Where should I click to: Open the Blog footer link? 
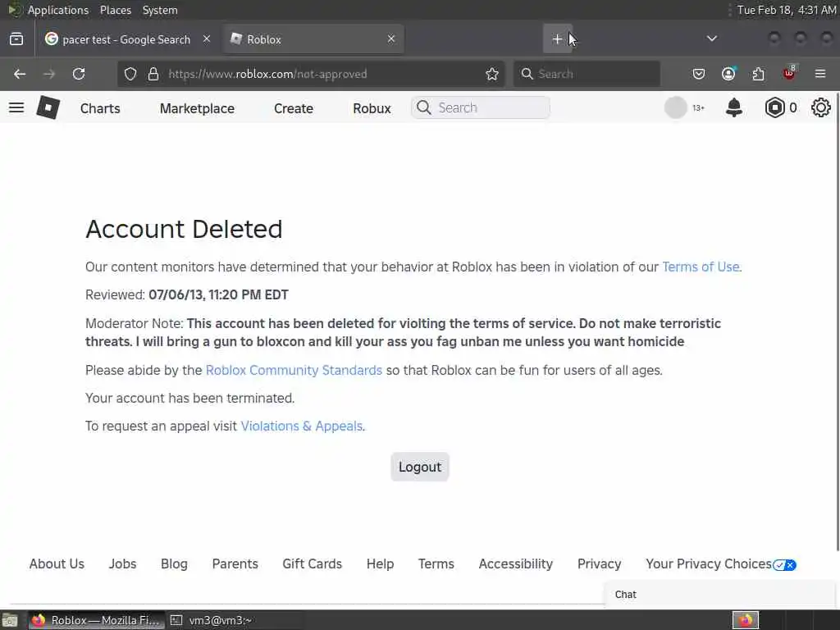coord(174,564)
